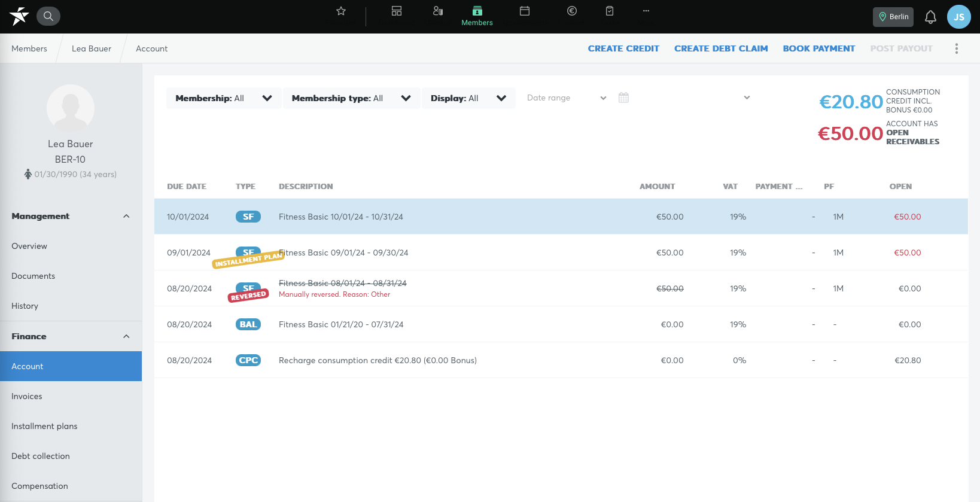The width and height of the screenshot is (980, 502).
Task: Click the €20.80 consumption credit total
Action: (851, 102)
